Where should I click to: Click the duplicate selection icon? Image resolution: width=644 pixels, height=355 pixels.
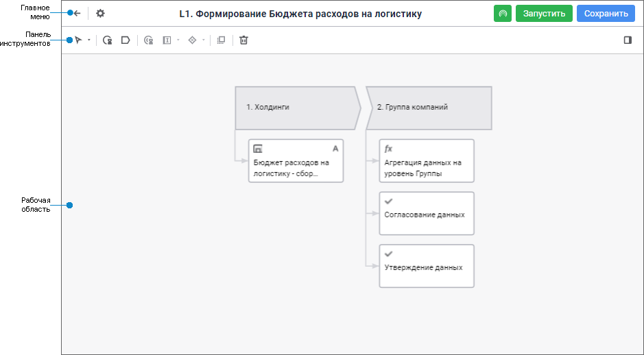(x=221, y=40)
